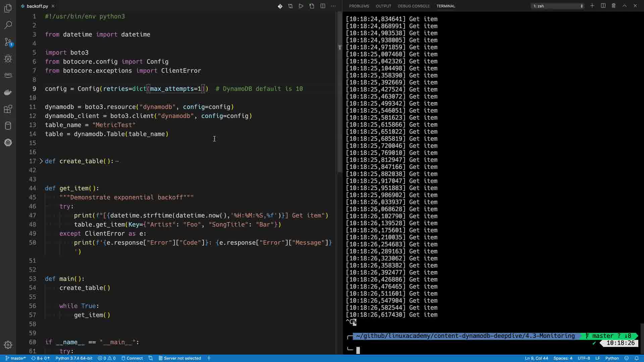This screenshot has width=644, height=362.
Task: Open editor More Actions ellipsis menu
Action: (x=333, y=6)
